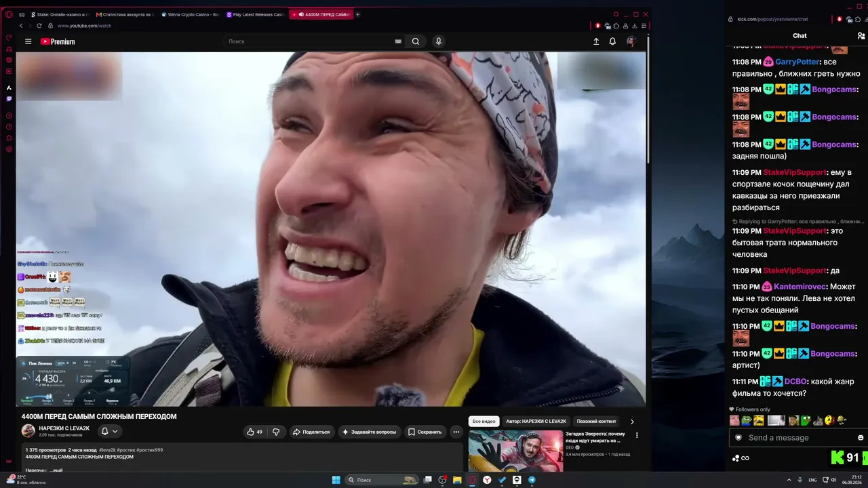Switch to the Winna Crypto Casino tab
Viewport: 868px width, 488px height.
point(191,14)
